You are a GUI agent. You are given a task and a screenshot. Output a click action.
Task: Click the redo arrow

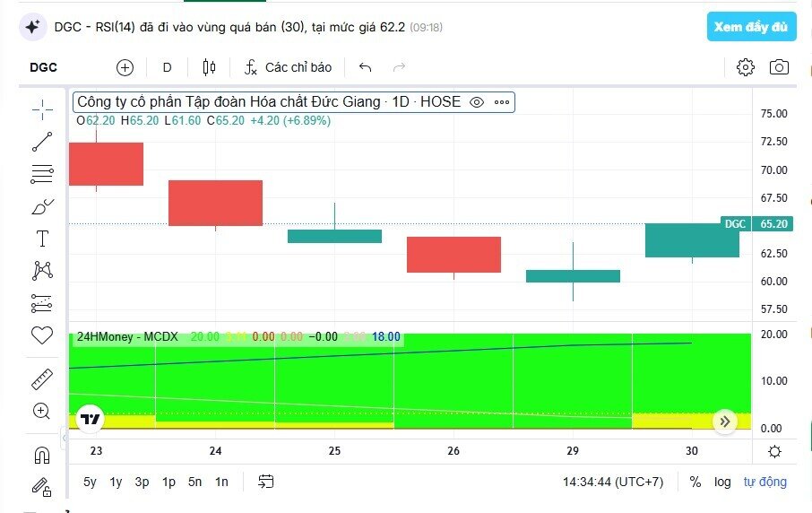(x=399, y=67)
